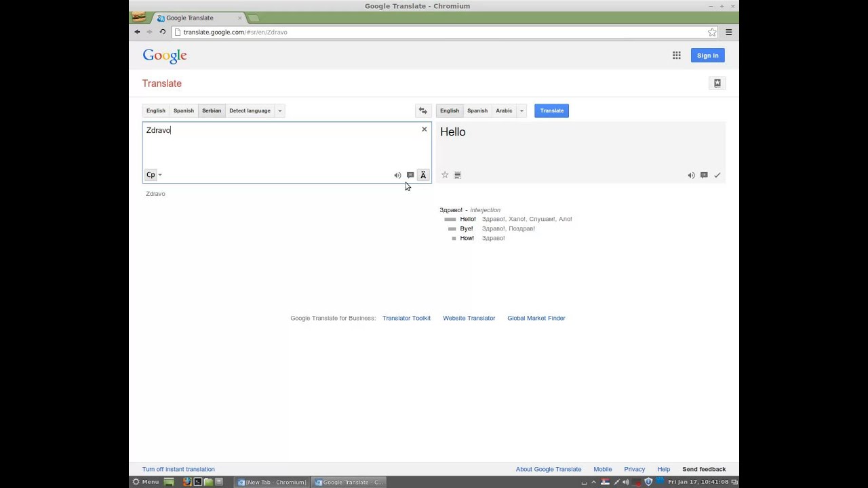The width and height of the screenshot is (868, 488).
Task: Select Arabic as target language
Action: coord(504,110)
